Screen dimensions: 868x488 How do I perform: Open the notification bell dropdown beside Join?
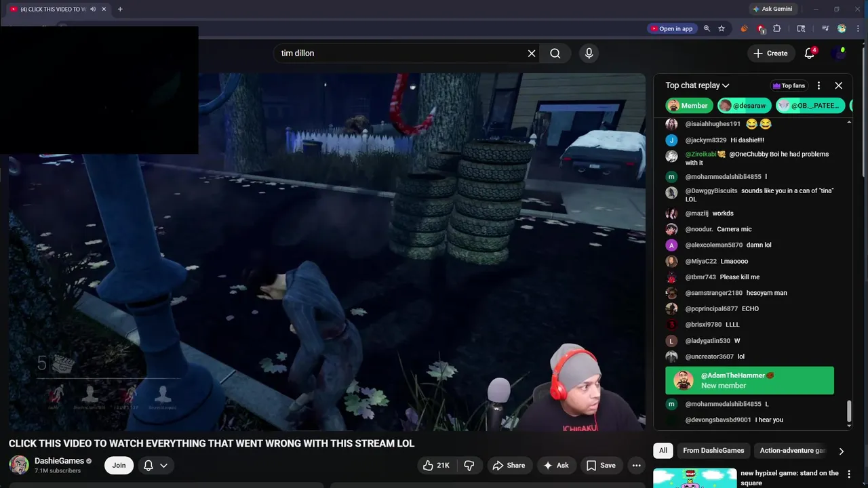(155, 465)
